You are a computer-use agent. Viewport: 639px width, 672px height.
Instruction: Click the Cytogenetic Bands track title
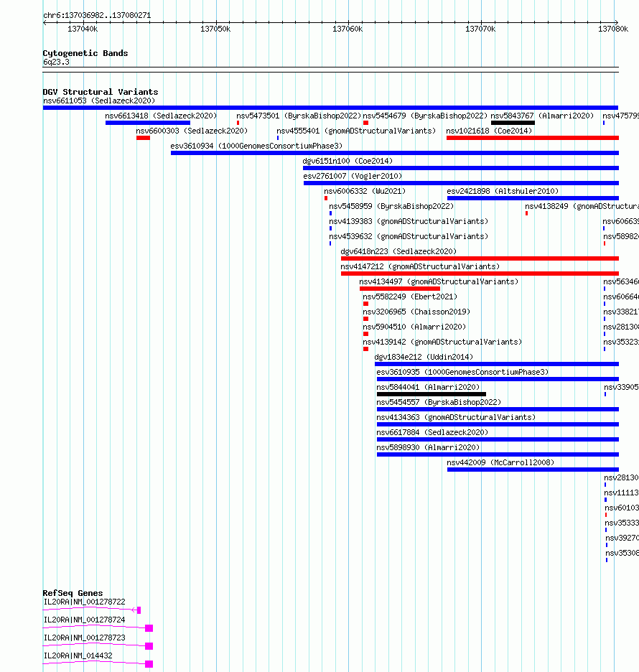coord(85,53)
